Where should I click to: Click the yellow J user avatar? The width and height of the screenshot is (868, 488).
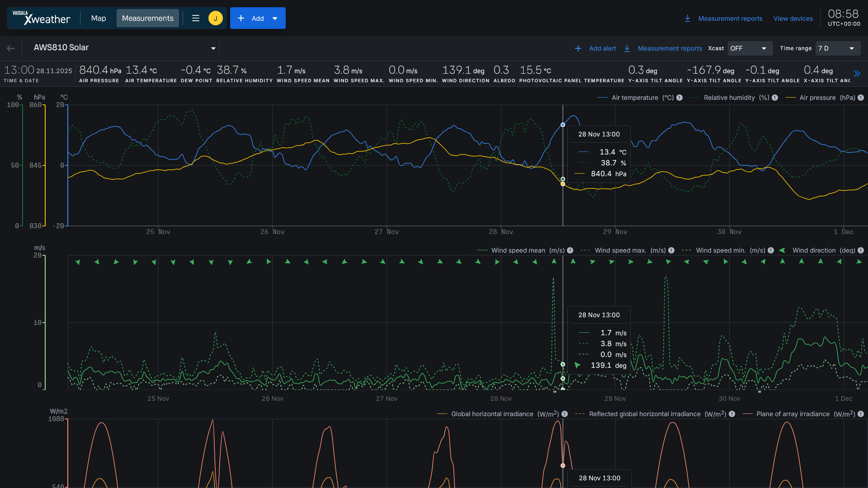coord(215,18)
